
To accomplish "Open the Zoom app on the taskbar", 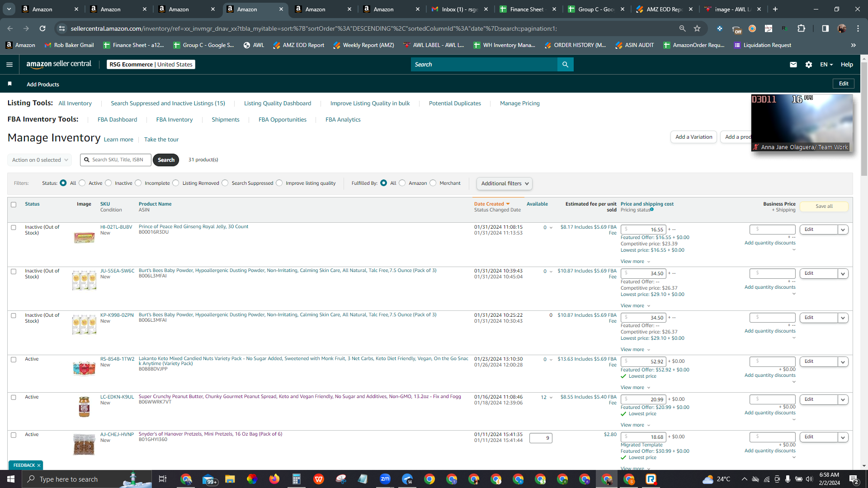I will (x=385, y=479).
